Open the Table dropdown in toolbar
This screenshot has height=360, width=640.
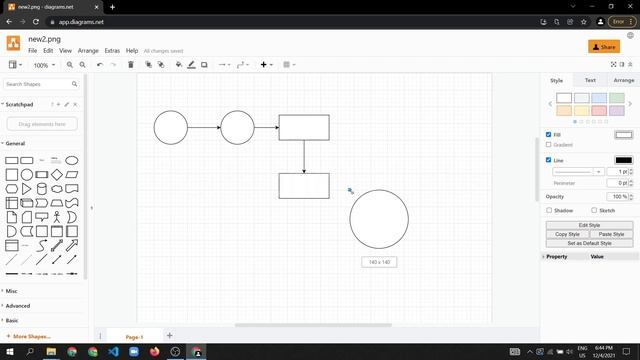pos(289,65)
